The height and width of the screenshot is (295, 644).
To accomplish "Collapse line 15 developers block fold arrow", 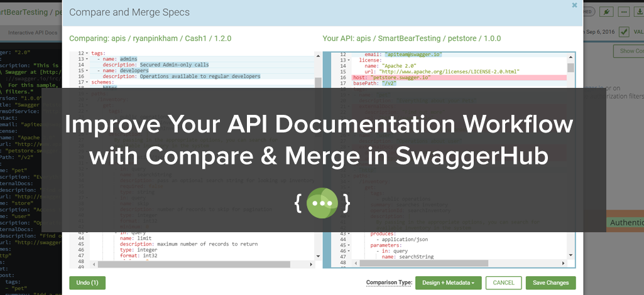I will pyautogui.click(x=87, y=70).
